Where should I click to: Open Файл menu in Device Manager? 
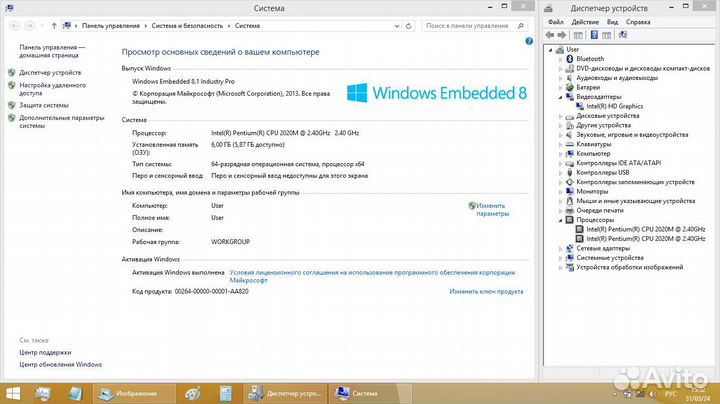coord(555,22)
